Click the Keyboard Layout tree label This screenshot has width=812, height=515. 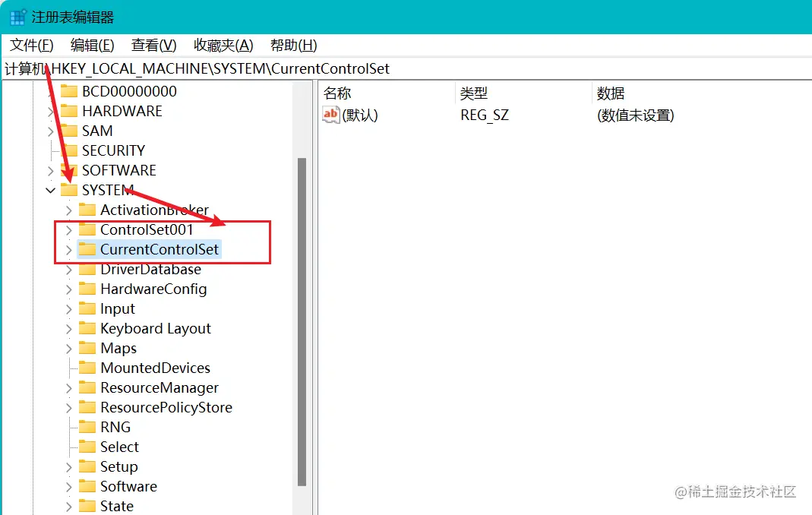click(x=156, y=328)
